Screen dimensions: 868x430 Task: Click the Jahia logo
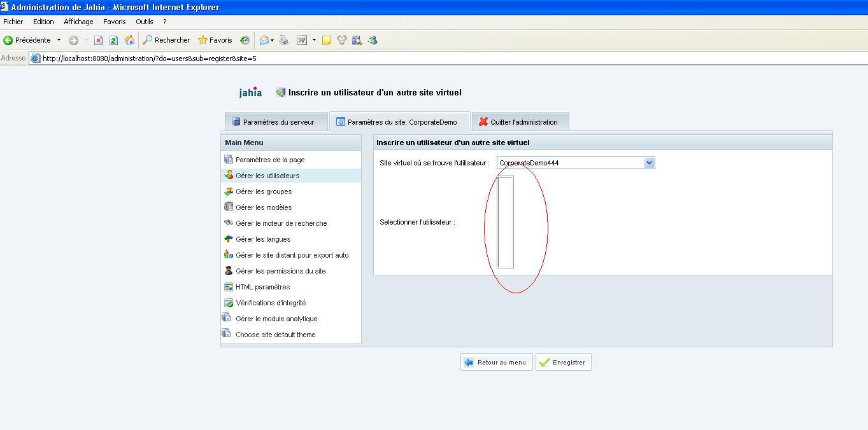coord(250,92)
